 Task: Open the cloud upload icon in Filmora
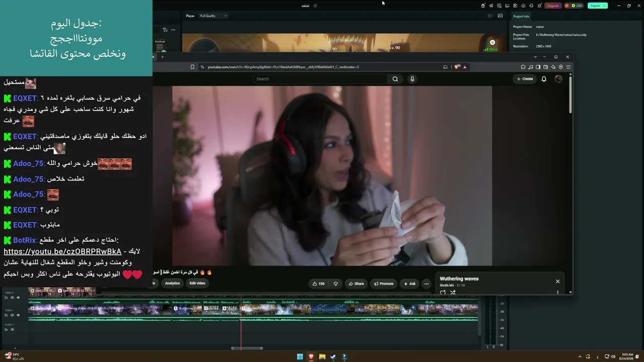point(523,6)
